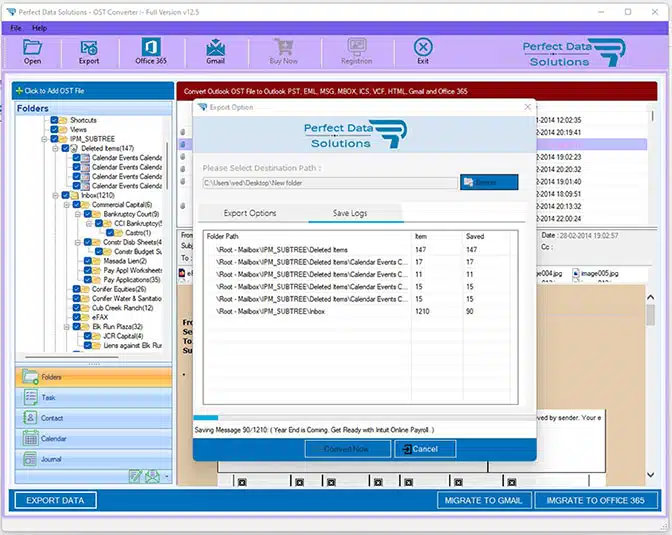Viewport: 672px width, 535px height.
Task: Collapse the Constr Disb Sheets node
Action: (x=78, y=242)
